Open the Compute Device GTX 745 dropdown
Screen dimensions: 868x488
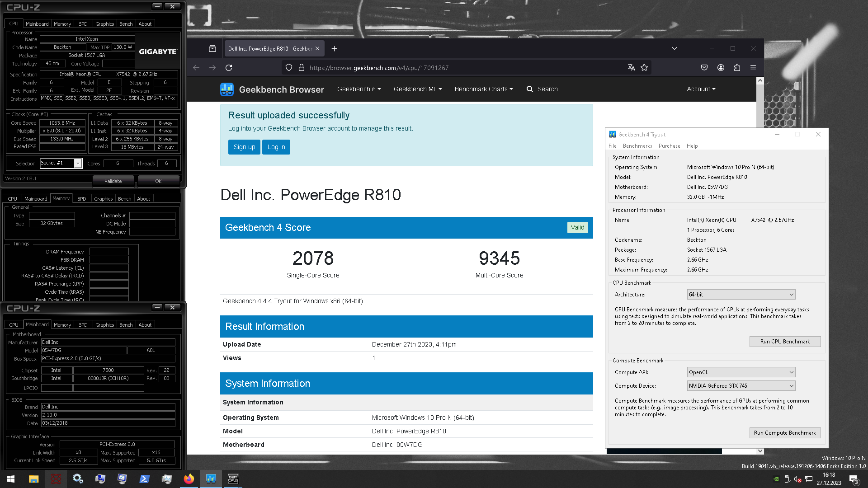click(x=741, y=386)
